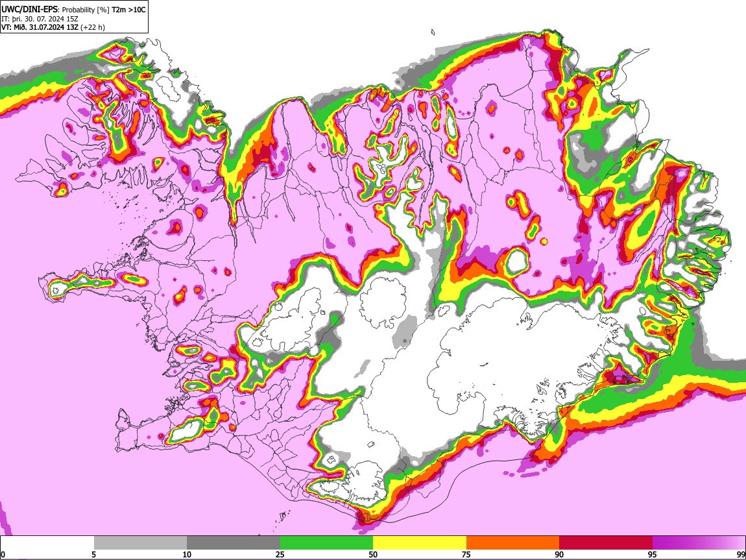Click the legend tick label '25'
This screenshot has width=746, height=560.
pos(280,554)
